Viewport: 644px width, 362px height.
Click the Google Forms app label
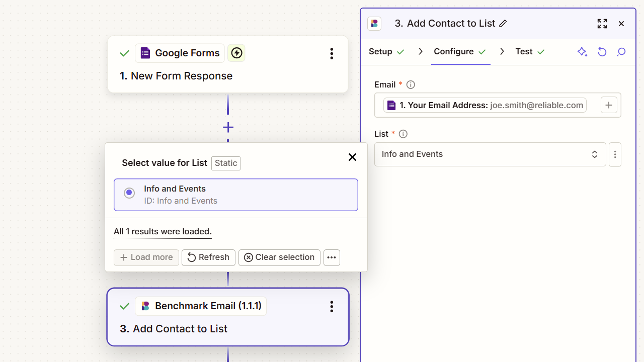187,53
